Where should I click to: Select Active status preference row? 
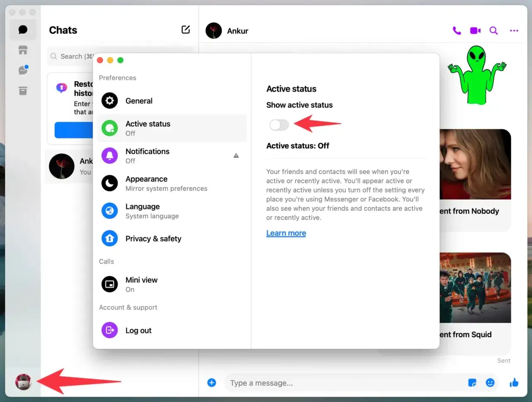click(171, 128)
